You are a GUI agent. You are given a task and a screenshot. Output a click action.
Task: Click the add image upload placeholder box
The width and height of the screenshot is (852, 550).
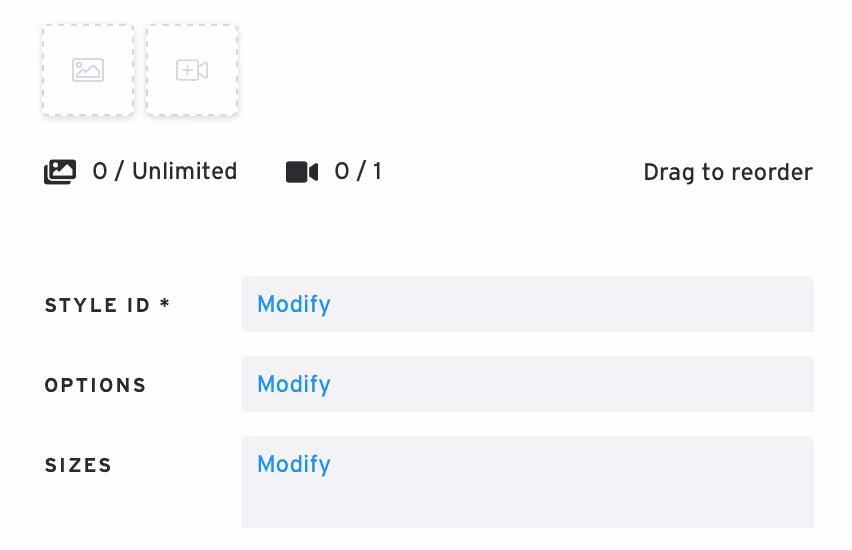click(88, 70)
